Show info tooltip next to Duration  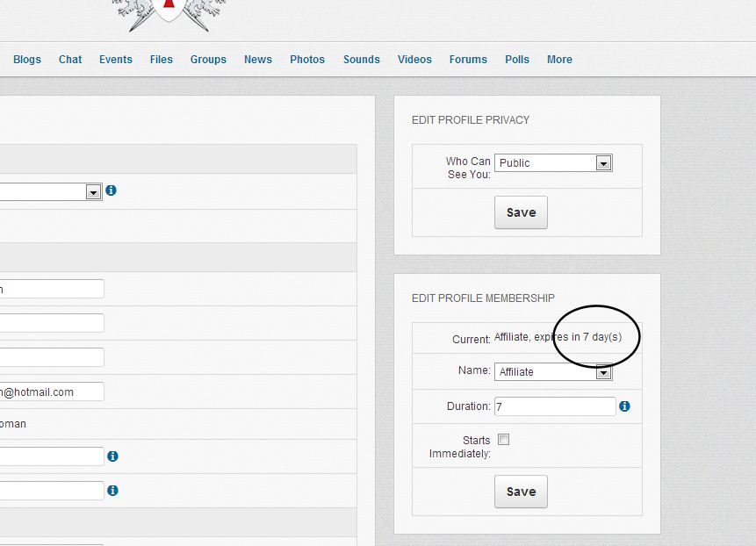(624, 406)
